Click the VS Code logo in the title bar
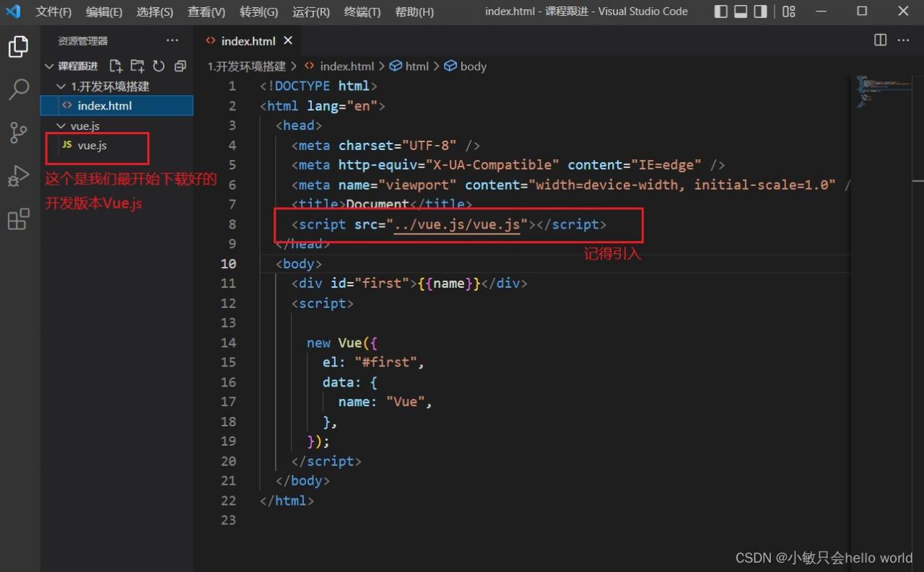This screenshot has height=572, width=924. click(x=13, y=12)
